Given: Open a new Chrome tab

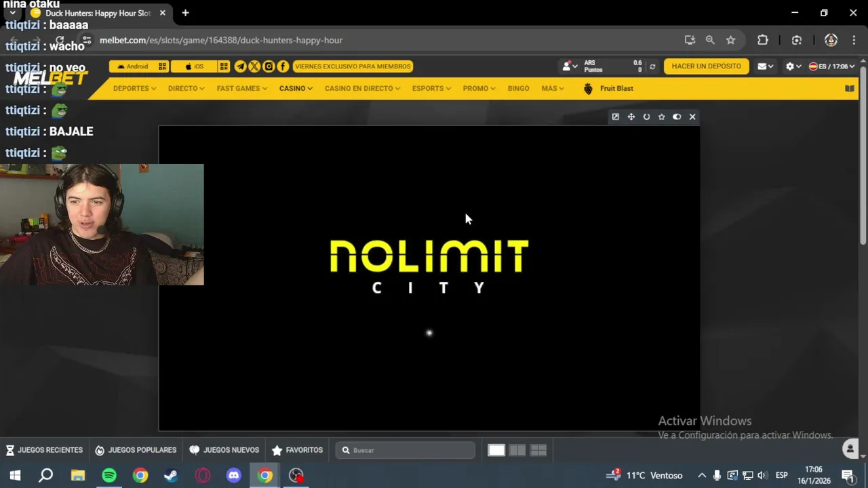Looking at the screenshot, I should point(185,13).
